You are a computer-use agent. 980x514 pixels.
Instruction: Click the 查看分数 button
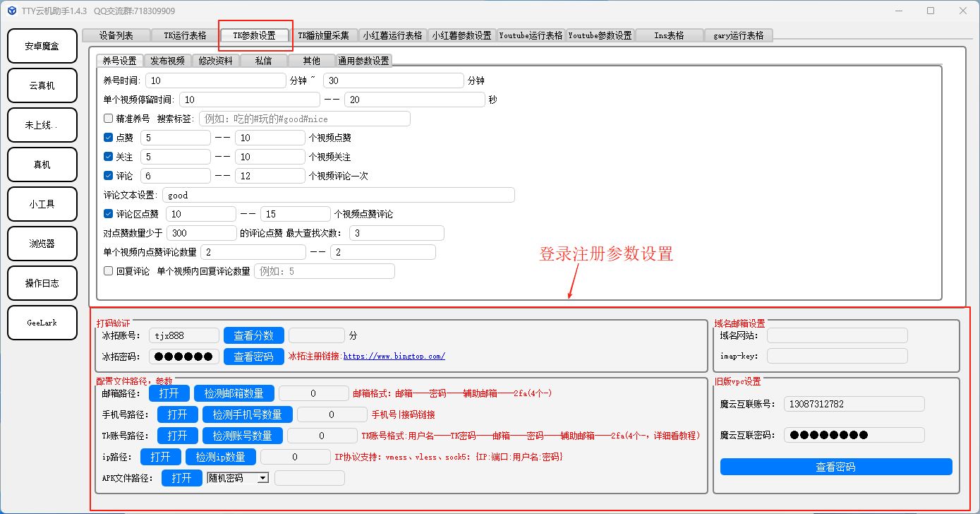point(253,335)
